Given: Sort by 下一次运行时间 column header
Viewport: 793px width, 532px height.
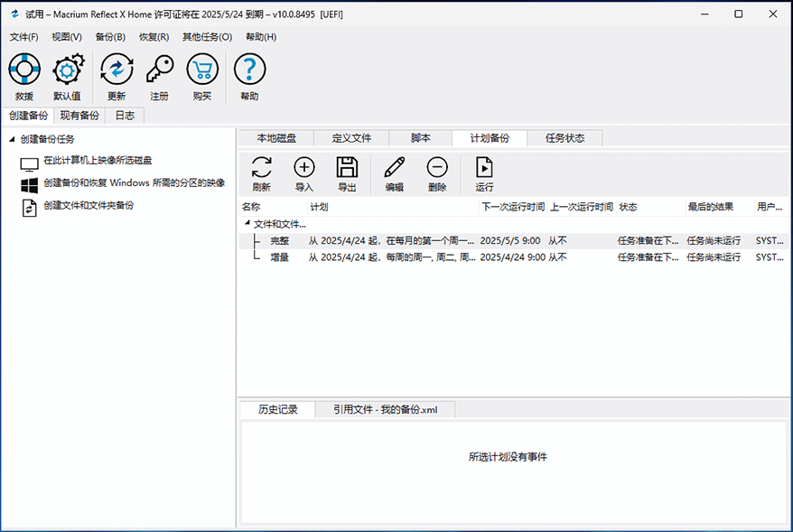Looking at the screenshot, I should pos(512,207).
